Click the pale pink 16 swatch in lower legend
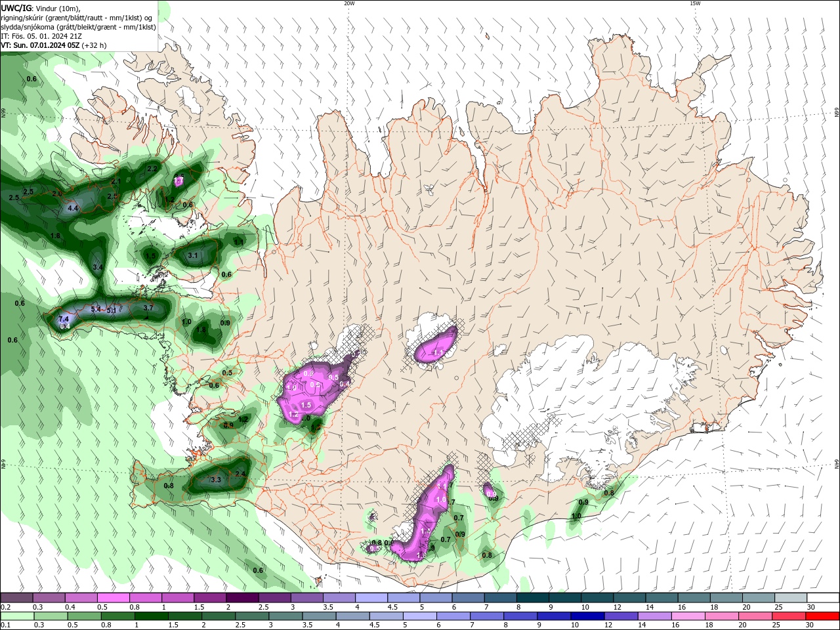This screenshot has height=630, width=840. click(688, 616)
